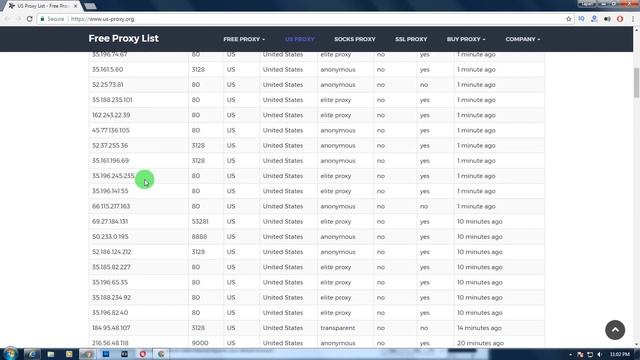Image resolution: width=640 pixels, height=360 pixels.
Task: Select IP address 35.196.82.40
Action: (110, 313)
